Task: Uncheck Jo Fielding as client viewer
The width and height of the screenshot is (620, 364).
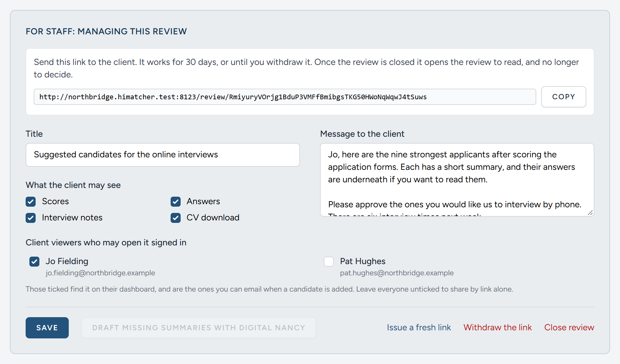Action: click(x=34, y=262)
